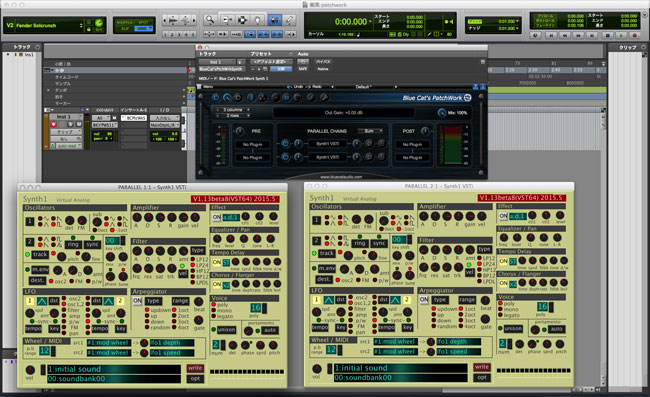Select SPOT edit mode
Screen dimensions: 650x397
[144, 22]
